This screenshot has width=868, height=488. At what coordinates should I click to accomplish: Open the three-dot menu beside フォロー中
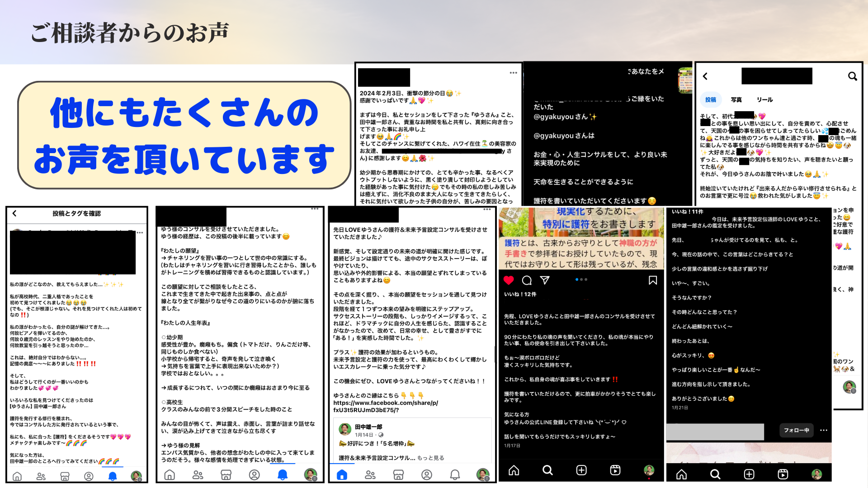click(824, 430)
